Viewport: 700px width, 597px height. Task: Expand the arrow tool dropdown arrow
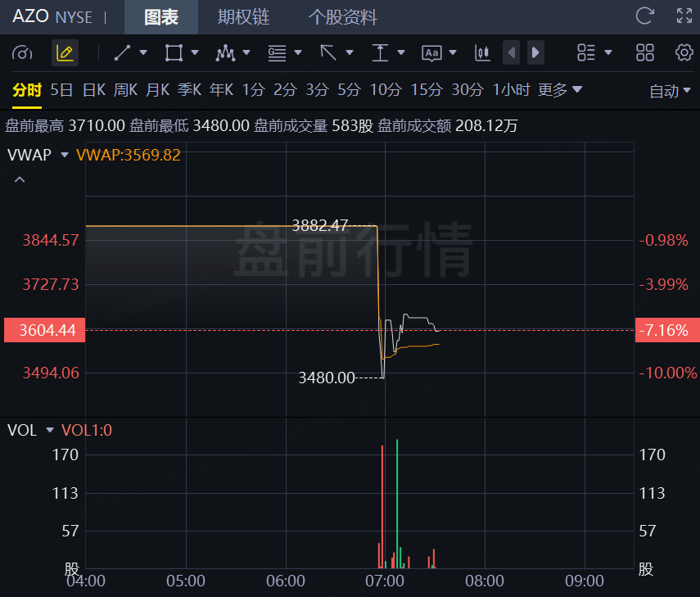pos(350,52)
